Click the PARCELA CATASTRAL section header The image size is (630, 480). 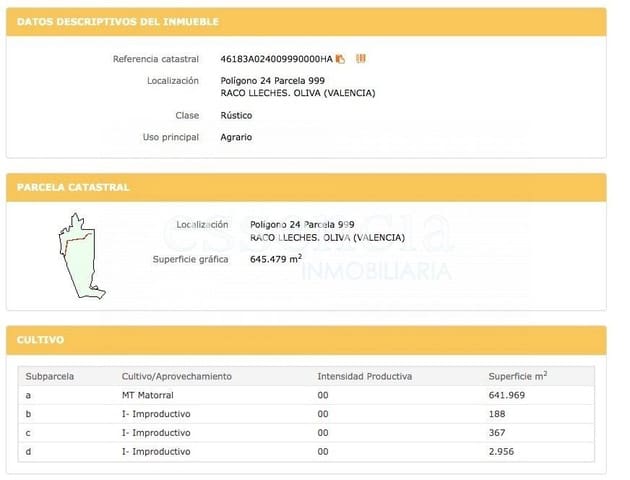73,187
